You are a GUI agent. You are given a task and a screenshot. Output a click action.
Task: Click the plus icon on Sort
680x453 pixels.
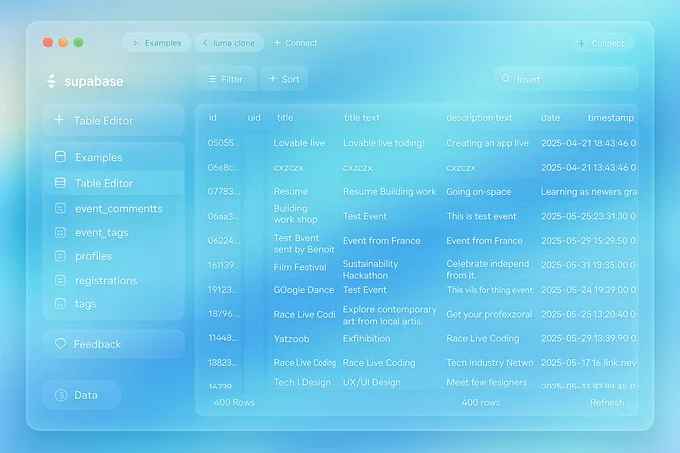(273, 78)
